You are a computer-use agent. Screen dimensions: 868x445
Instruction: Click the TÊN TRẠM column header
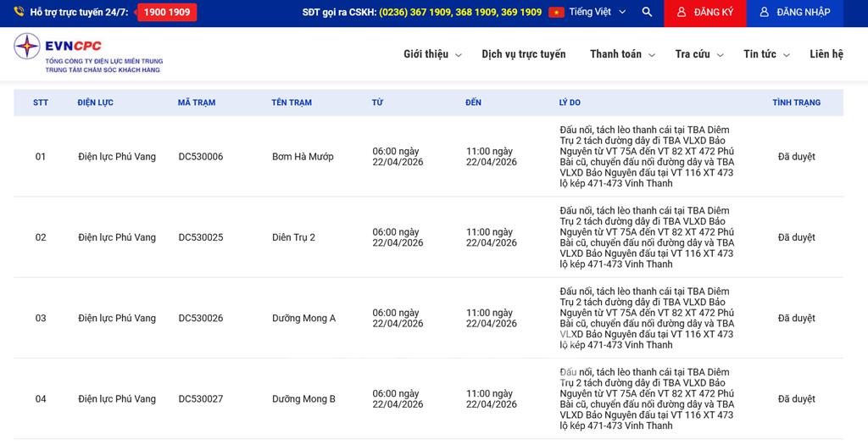(x=292, y=103)
